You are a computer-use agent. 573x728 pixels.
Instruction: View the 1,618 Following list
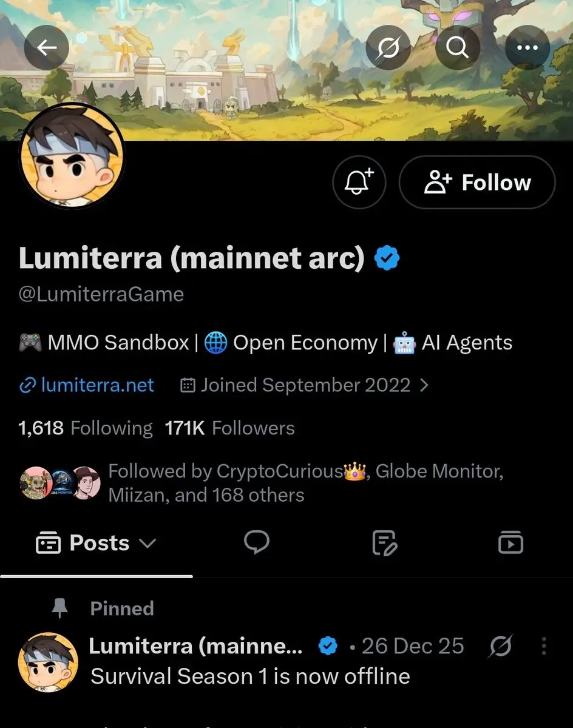pos(86,428)
